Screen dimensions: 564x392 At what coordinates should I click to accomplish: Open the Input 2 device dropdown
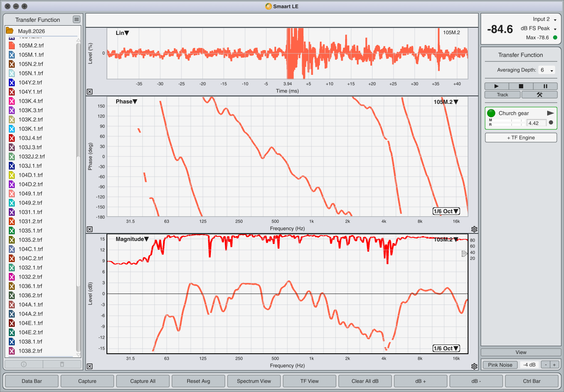tap(545, 19)
